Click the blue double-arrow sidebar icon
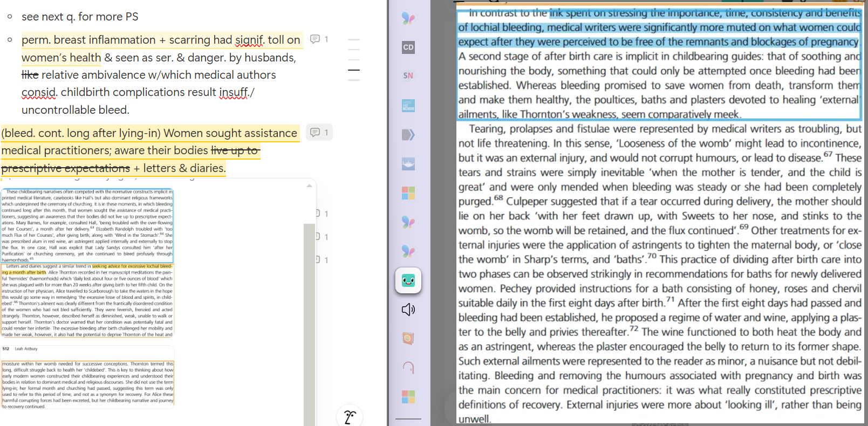 point(408,134)
